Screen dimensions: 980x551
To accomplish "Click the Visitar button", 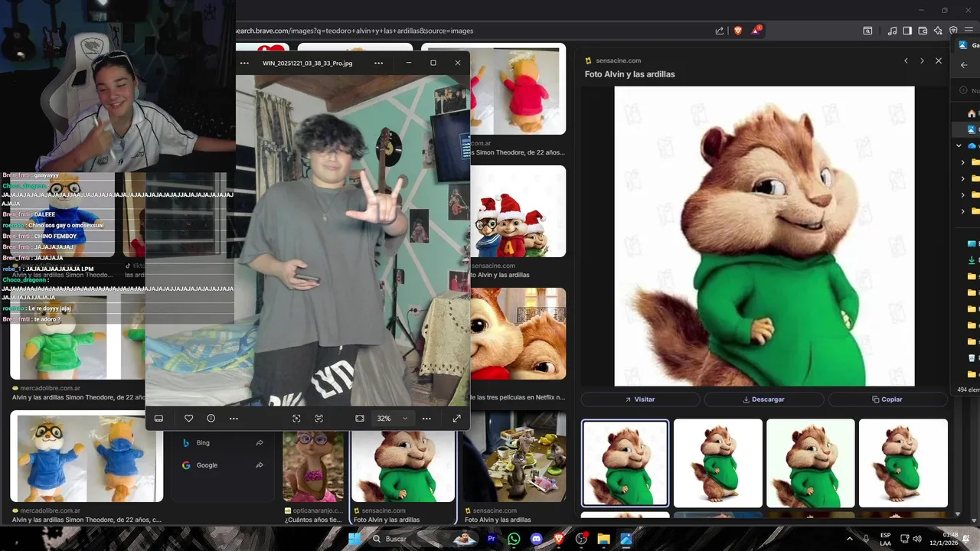I will tap(640, 399).
